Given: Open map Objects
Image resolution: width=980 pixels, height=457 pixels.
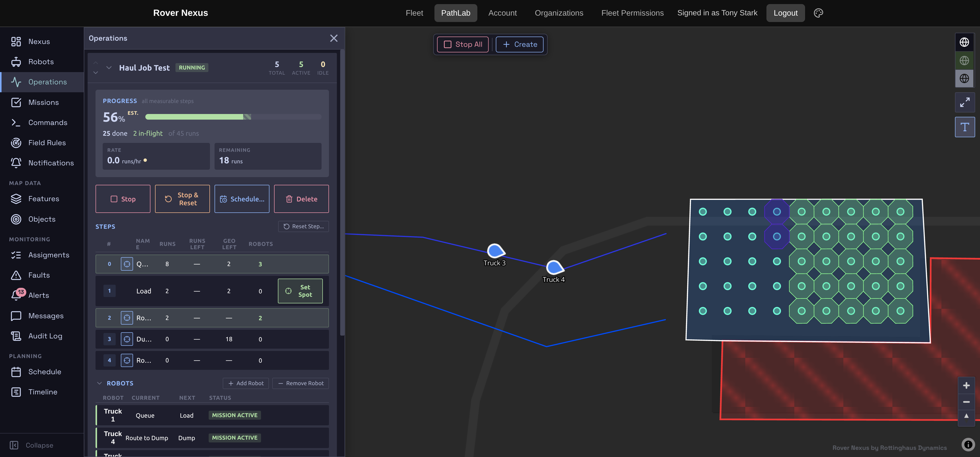Looking at the screenshot, I should 42,219.
